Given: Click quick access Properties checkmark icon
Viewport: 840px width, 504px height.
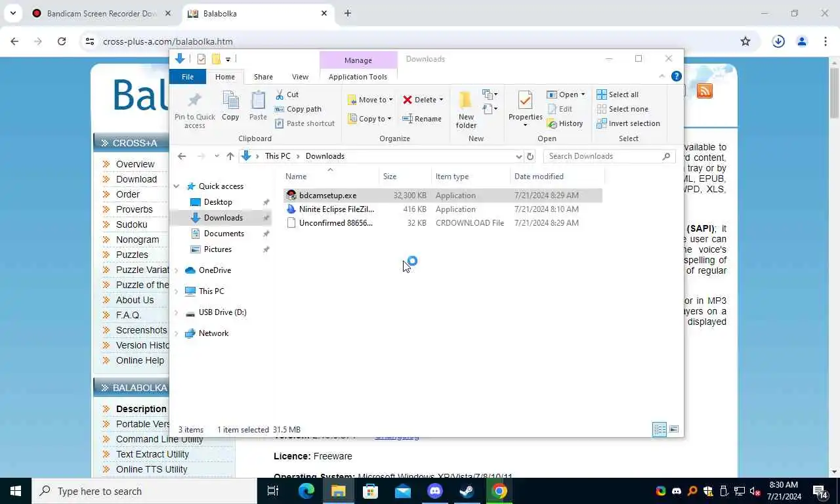Looking at the screenshot, I should 201,59.
